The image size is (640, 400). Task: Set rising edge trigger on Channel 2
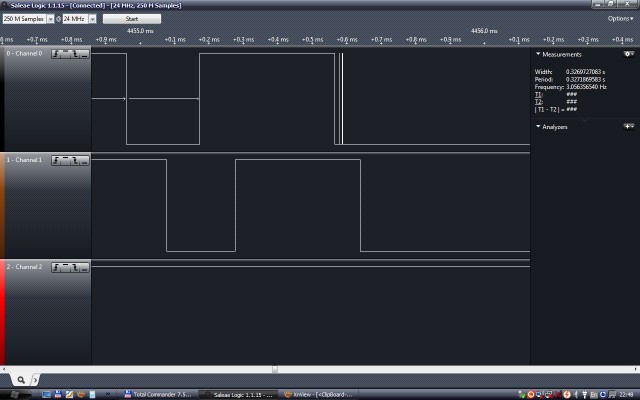point(56,267)
